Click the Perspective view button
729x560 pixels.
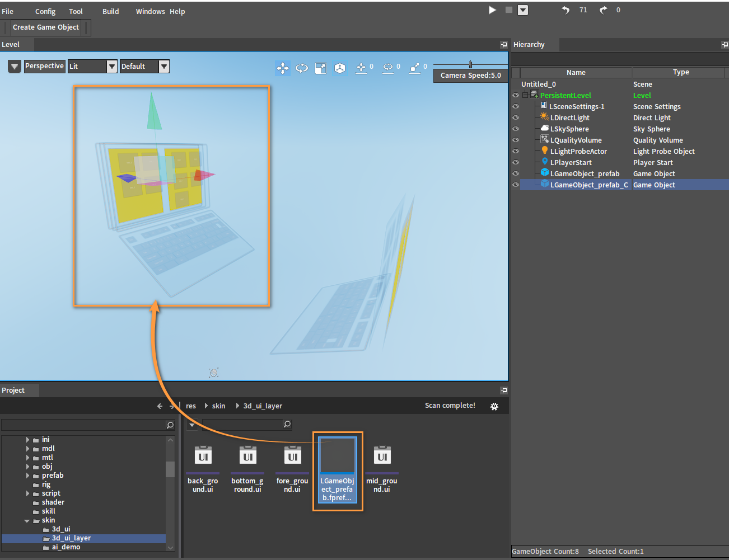pyautogui.click(x=44, y=66)
